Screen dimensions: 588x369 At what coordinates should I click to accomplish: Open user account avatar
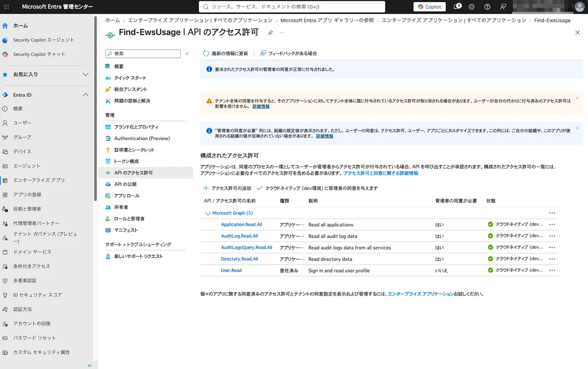581,6
